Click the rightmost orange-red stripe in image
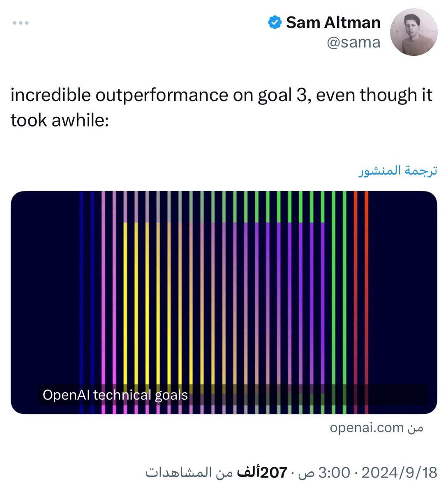448x493 pixels. click(366, 288)
